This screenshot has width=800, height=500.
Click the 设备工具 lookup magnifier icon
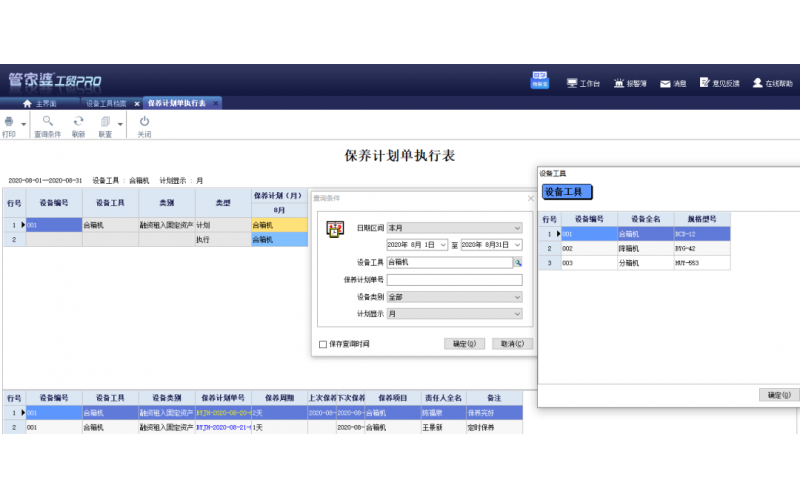(x=518, y=262)
